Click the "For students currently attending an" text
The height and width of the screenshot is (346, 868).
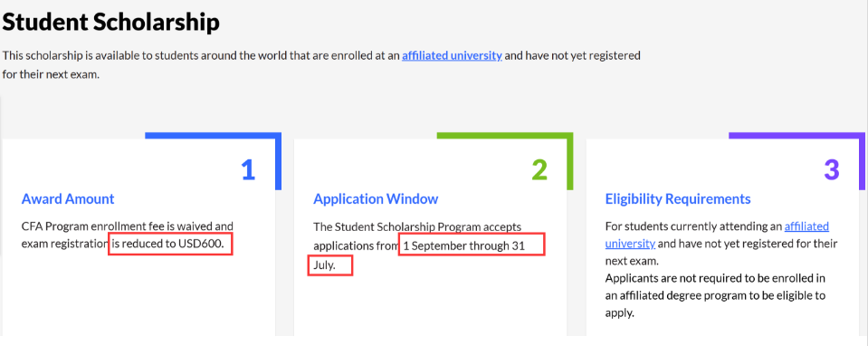pos(693,226)
